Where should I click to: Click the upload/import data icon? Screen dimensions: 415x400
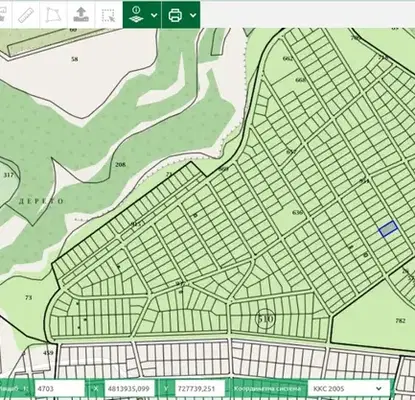pos(81,15)
